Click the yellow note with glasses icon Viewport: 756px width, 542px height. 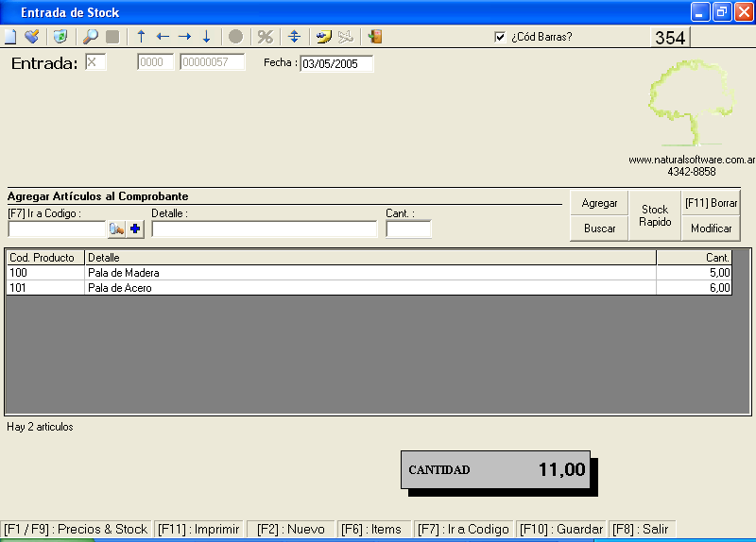[x=323, y=37]
